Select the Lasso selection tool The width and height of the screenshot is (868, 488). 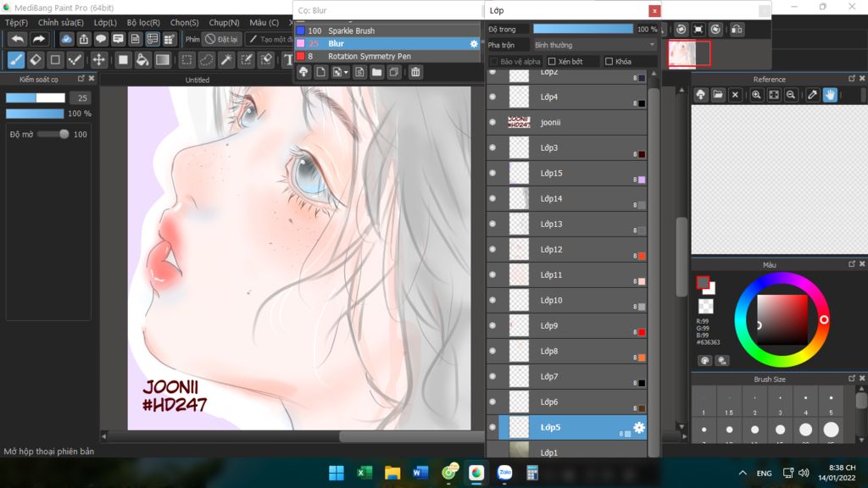[207, 60]
